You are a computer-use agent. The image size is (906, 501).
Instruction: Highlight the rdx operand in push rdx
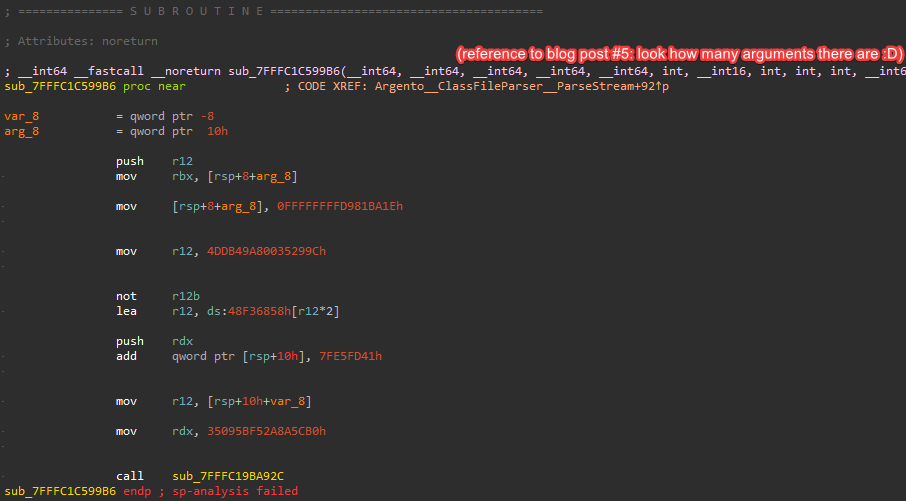[x=183, y=341]
